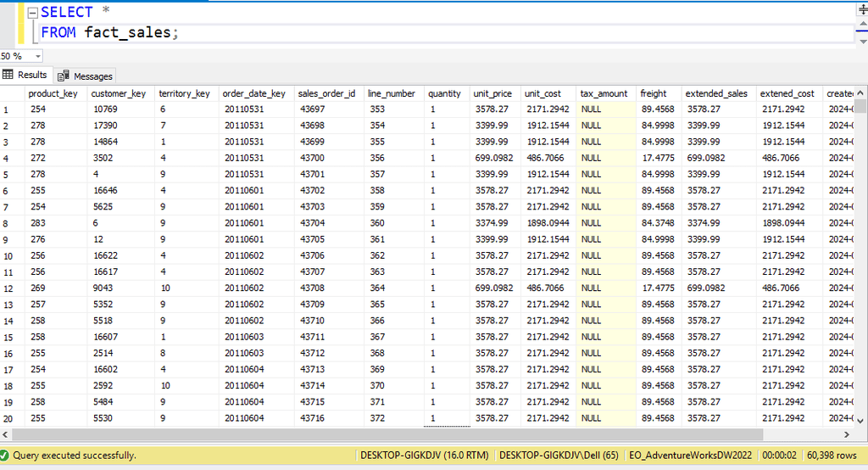Click the Results grid icon
Screen dimensions: 868x470
8,75
